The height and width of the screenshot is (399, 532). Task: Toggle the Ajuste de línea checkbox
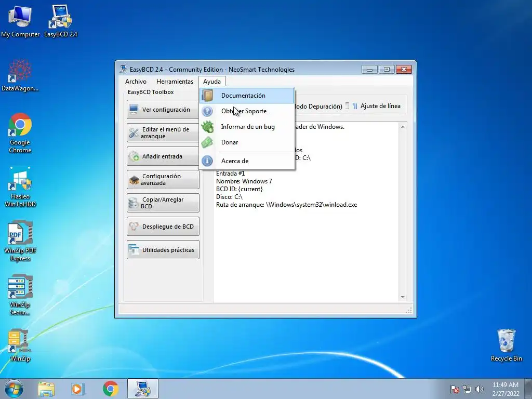(x=347, y=106)
